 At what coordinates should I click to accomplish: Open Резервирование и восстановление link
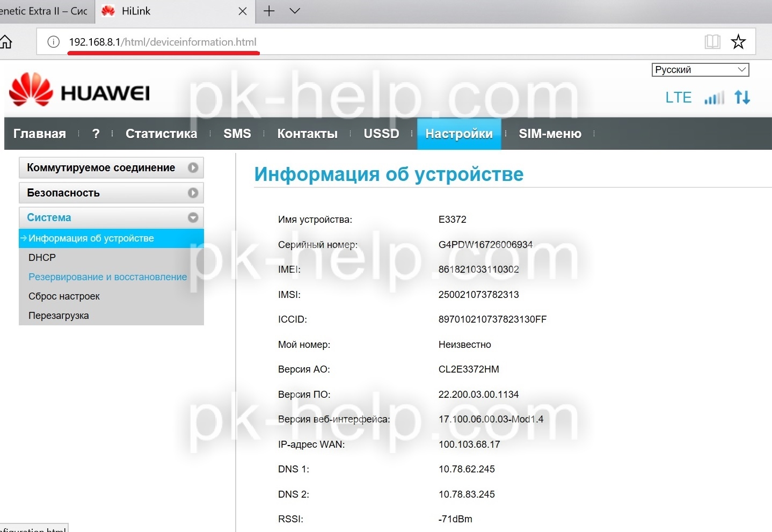click(107, 277)
